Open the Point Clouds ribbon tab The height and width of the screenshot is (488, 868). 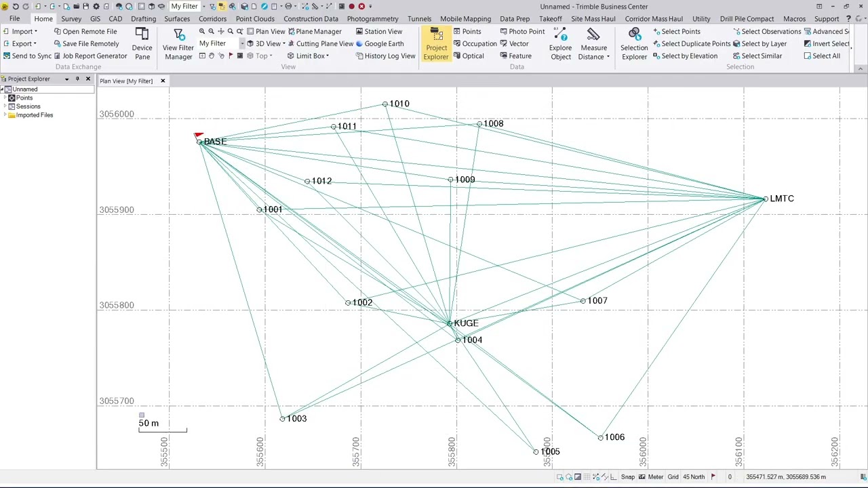[255, 19]
